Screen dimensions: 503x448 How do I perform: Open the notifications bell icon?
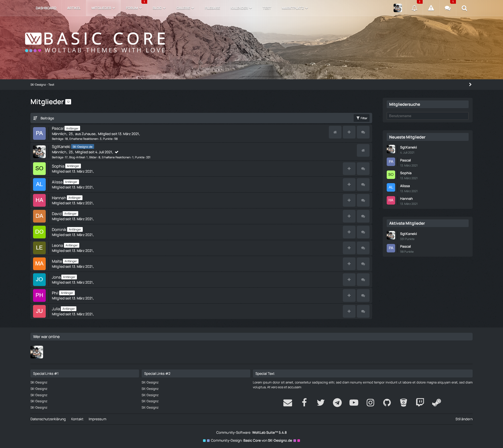(x=414, y=8)
